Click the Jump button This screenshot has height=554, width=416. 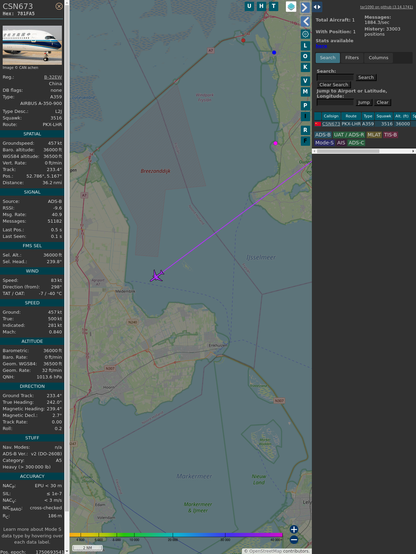(x=364, y=102)
